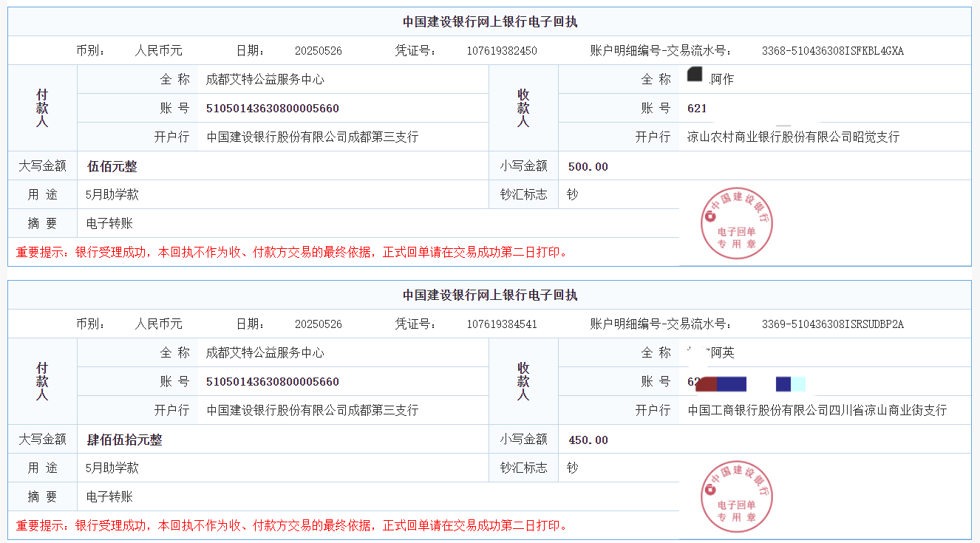Select the payer account number on the 阿英 receipt

tap(272, 382)
